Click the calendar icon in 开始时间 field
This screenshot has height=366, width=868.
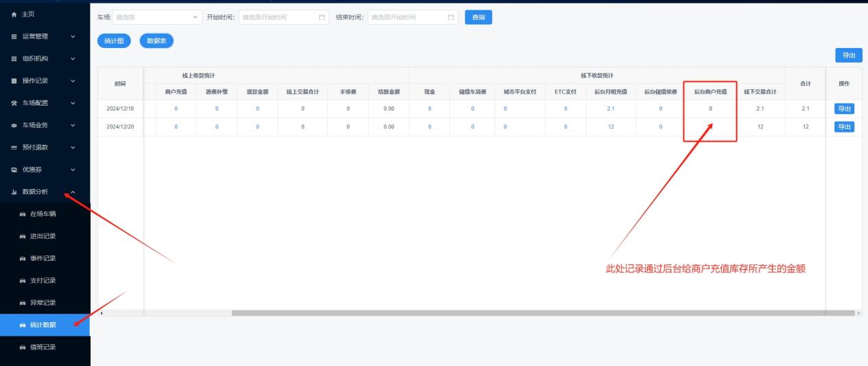(323, 17)
